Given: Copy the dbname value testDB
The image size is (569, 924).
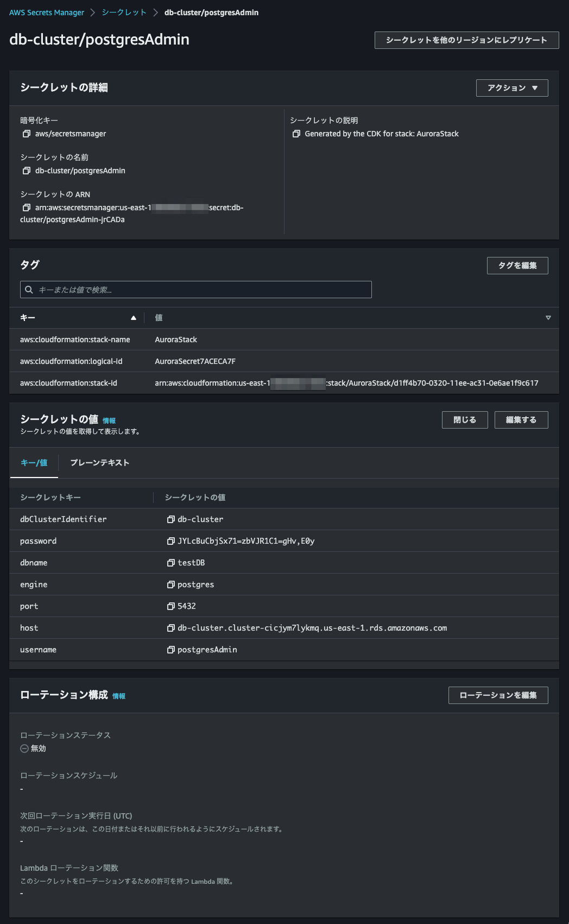Looking at the screenshot, I should click(170, 562).
